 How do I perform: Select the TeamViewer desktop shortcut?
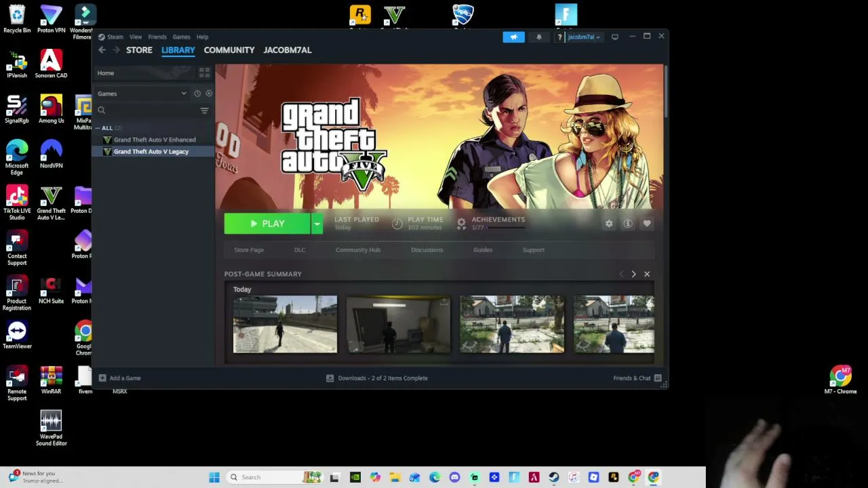tap(17, 335)
